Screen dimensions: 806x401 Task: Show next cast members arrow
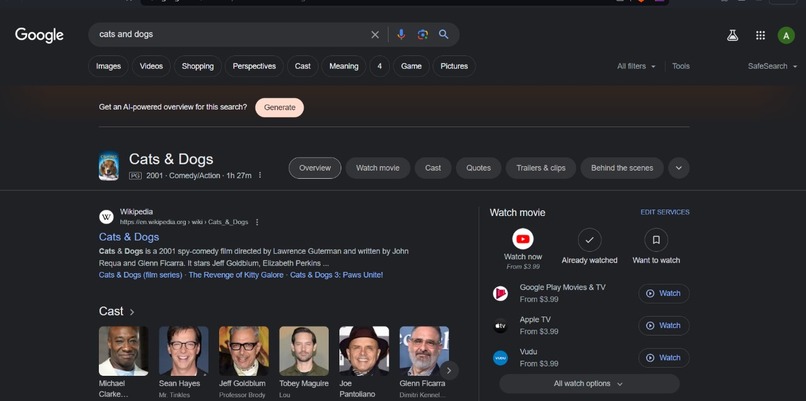(449, 370)
